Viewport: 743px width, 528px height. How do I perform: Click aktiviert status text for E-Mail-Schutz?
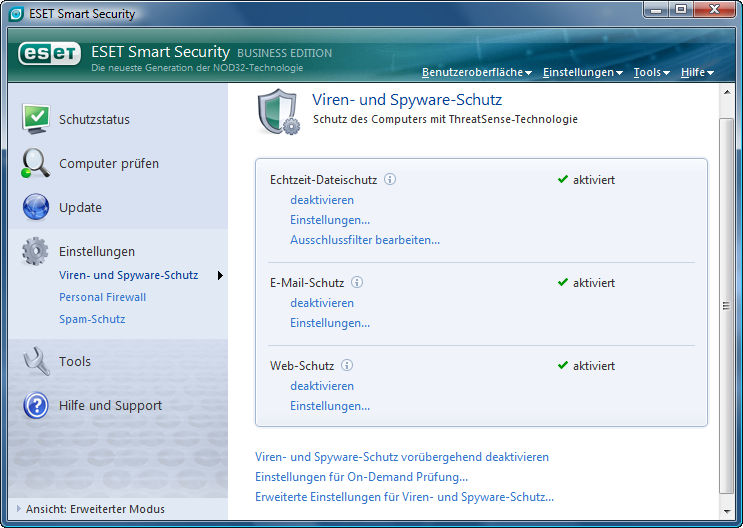tap(594, 282)
